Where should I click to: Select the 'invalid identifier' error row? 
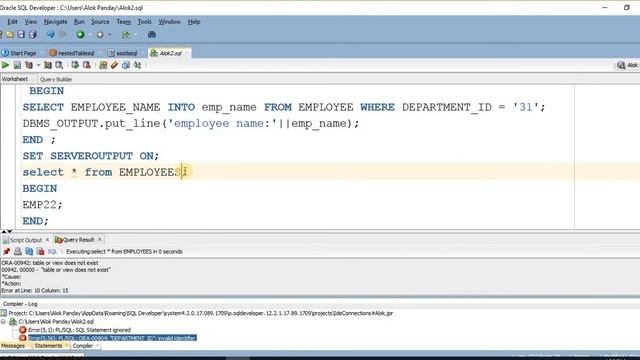tap(112, 338)
